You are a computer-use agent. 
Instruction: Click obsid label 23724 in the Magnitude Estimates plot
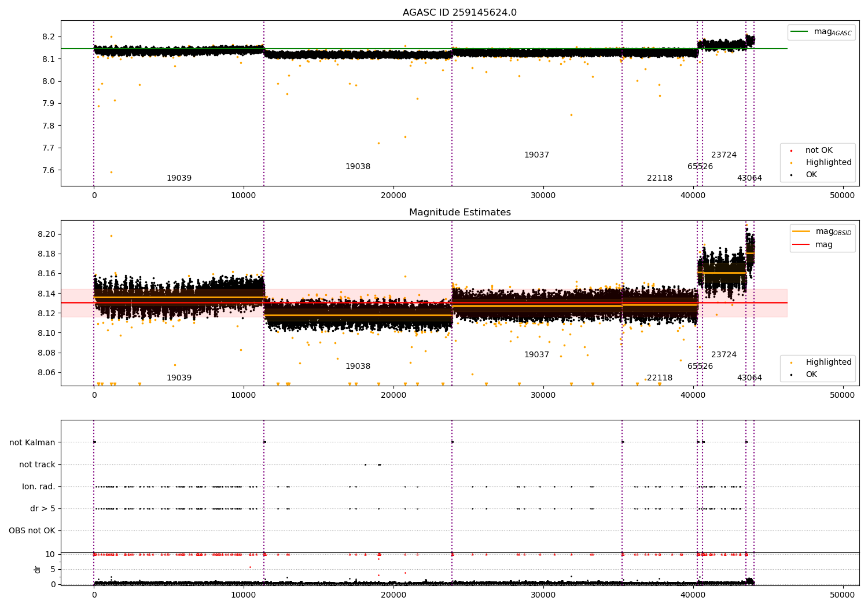(x=724, y=355)
